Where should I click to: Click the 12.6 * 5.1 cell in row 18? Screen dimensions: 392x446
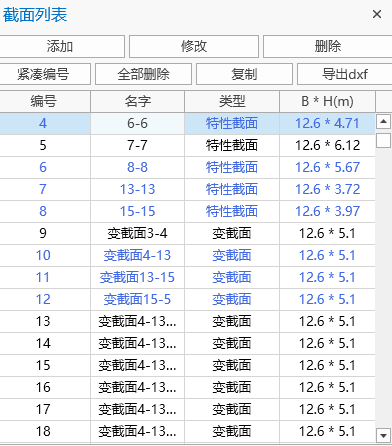pos(327,431)
